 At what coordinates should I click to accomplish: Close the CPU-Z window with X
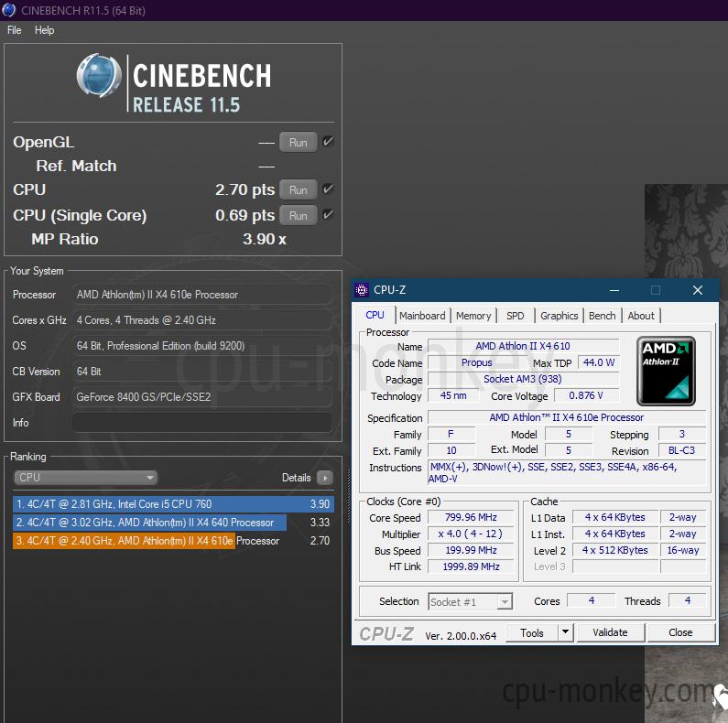(698, 290)
